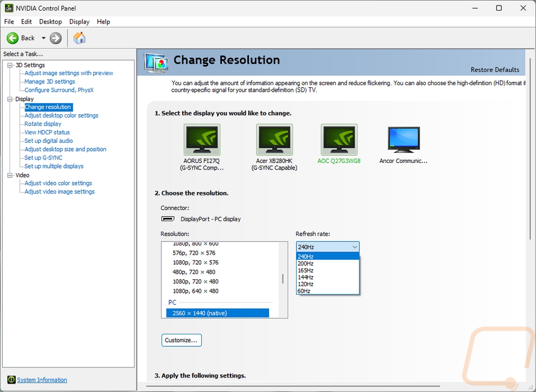Image resolution: width=536 pixels, height=392 pixels.
Task: Open the Help menu
Action: [103, 21]
